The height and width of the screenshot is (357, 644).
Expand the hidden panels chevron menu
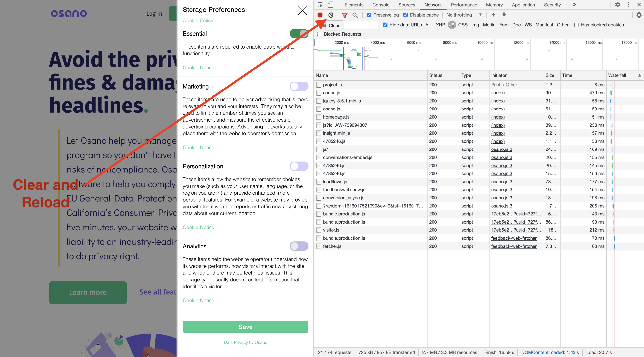[x=574, y=5]
